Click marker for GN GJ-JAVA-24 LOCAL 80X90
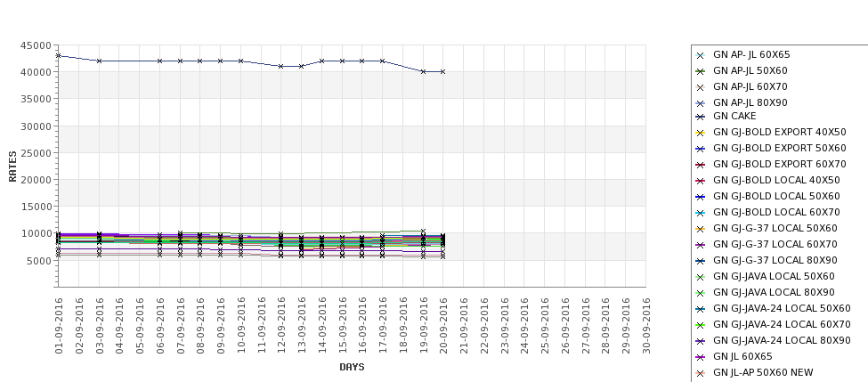 tap(701, 342)
